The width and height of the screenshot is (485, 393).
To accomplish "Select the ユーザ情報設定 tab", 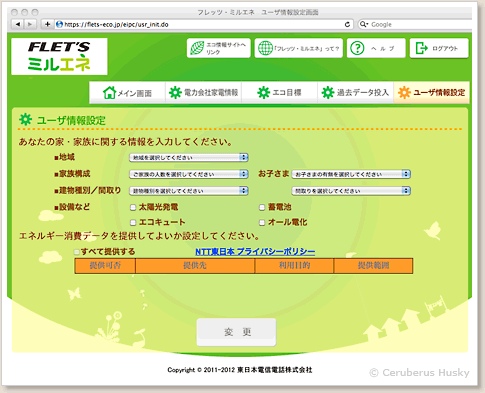I will point(432,93).
